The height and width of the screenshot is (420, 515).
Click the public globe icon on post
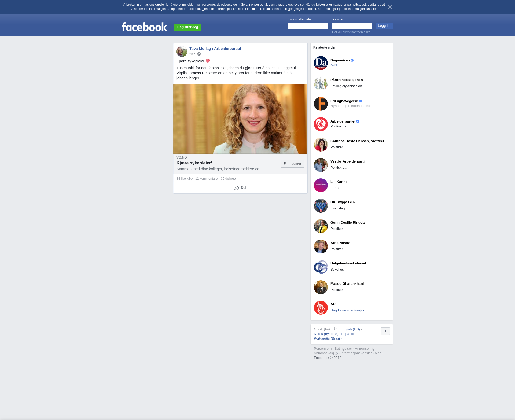(199, 54)
